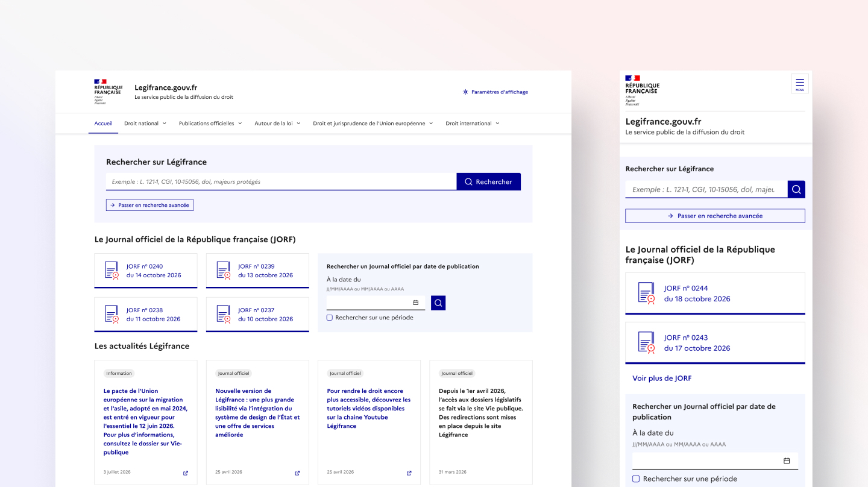This screenshot has height=487, width=868.
Task: Click the 31 mars 2026 date text
Action: pyautogui.click(x=453, y=472)
